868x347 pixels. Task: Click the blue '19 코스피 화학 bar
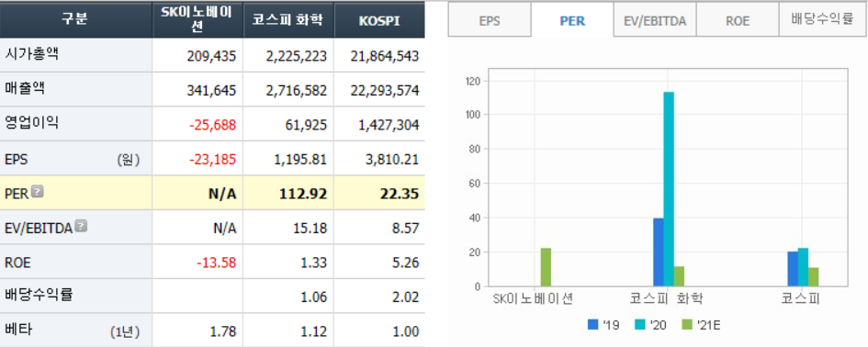[659, 252]
